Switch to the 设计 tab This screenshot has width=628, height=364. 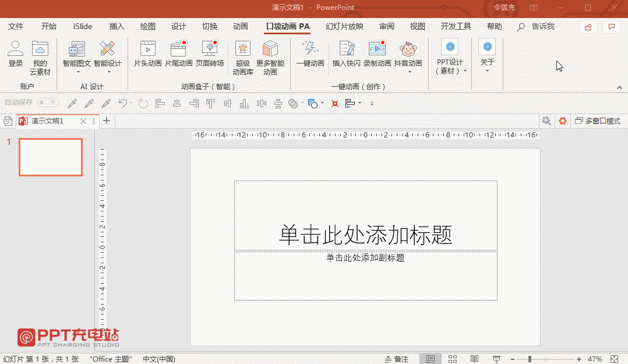pos(179,26)
